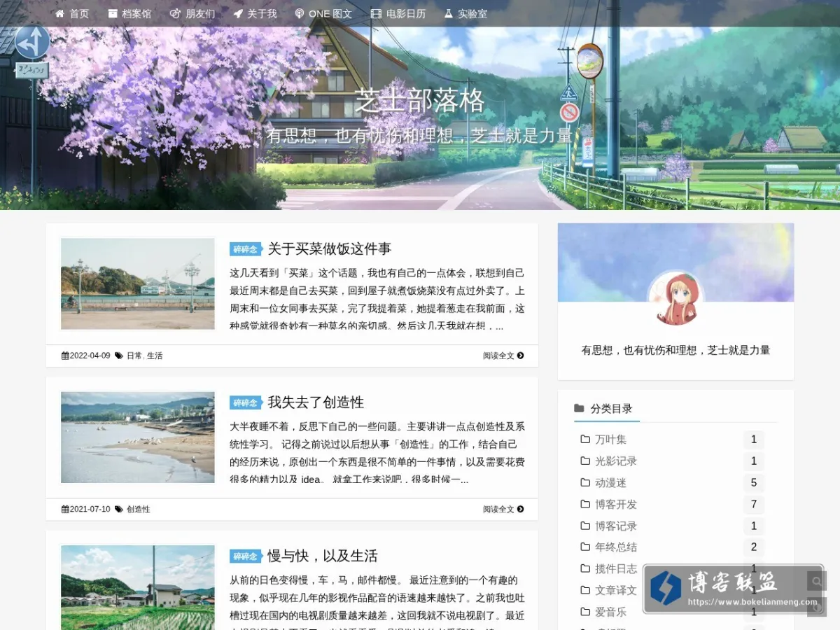This screenshot has height=630, width=840.
Task: Click the calendar icon before 2021-07-10
Action: (x=65, y=510)
